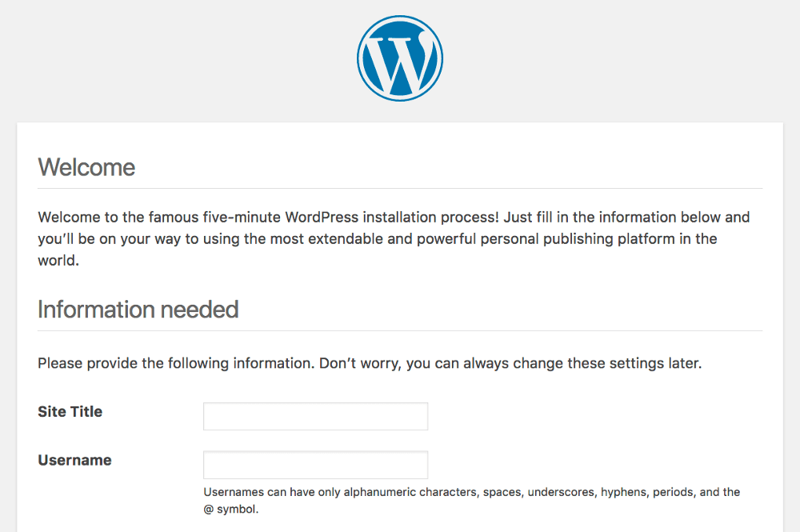Viewport: 800px width, 532px height.
Task: Click the word WordPress in the welcome paragraph
Action: (322, 218)
